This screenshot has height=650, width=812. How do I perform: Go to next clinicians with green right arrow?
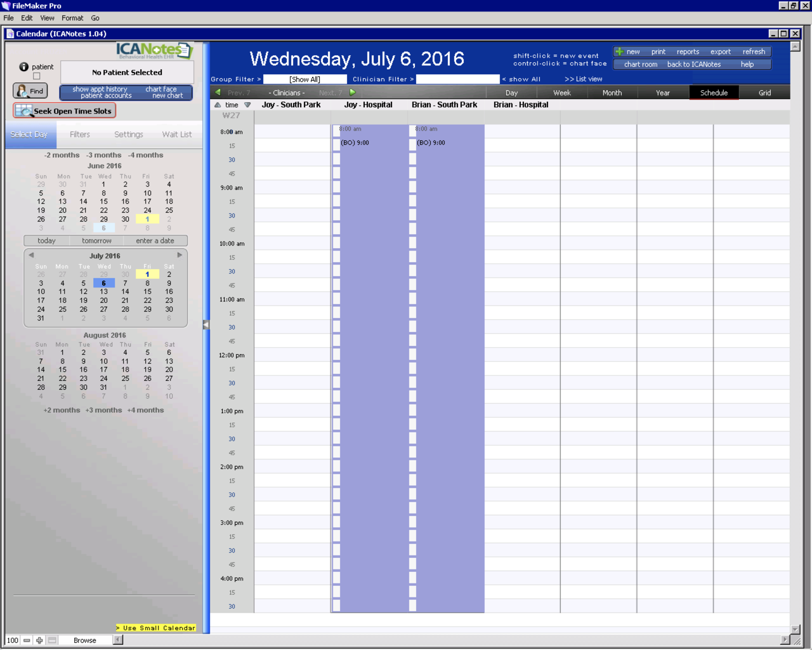pos(353,93)
